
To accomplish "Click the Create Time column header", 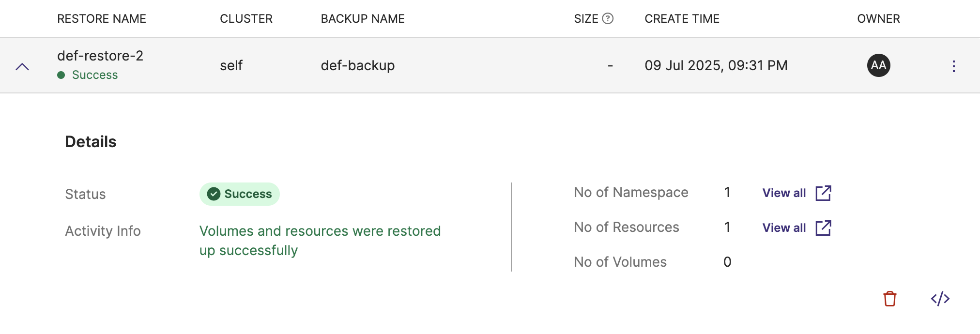I will 682,19.
